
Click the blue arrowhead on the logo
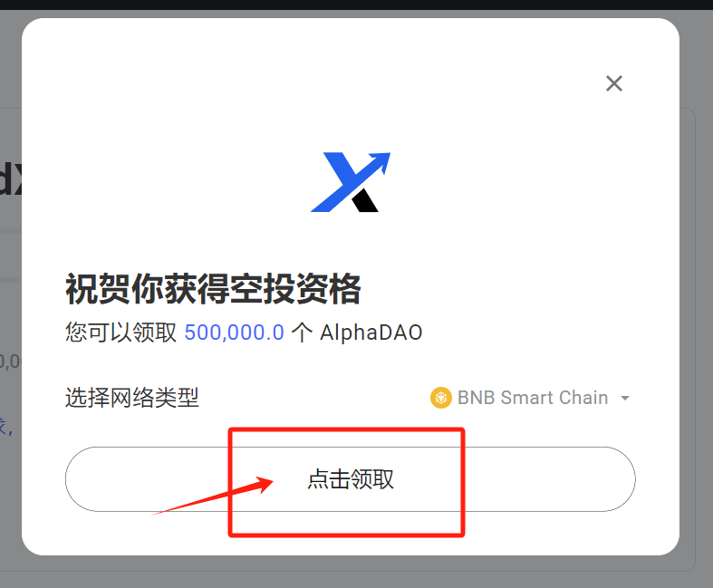click(381, 160)
